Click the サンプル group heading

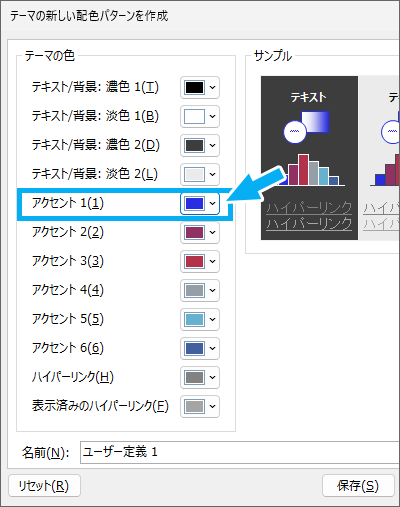point(273,56)
